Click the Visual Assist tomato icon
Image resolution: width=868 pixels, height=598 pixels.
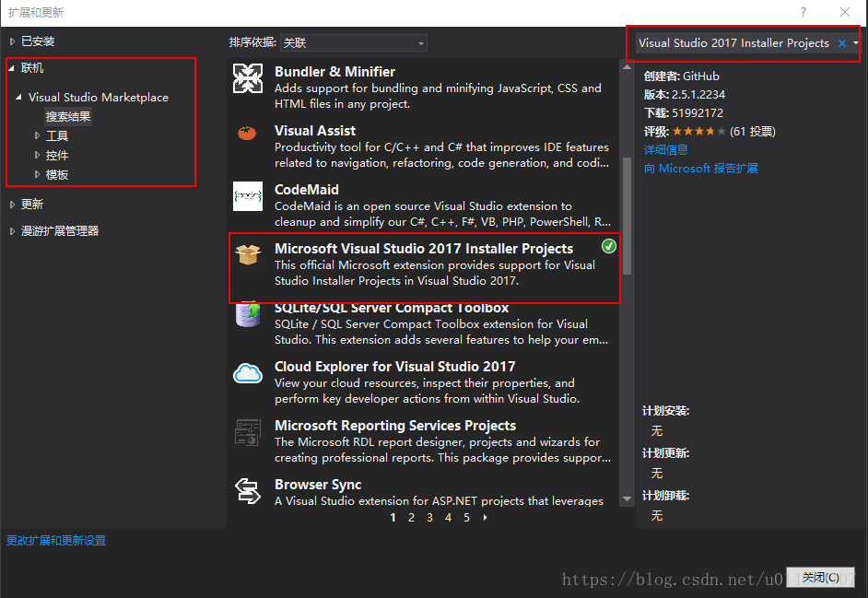pyautogui.click(x=247, y=133)
